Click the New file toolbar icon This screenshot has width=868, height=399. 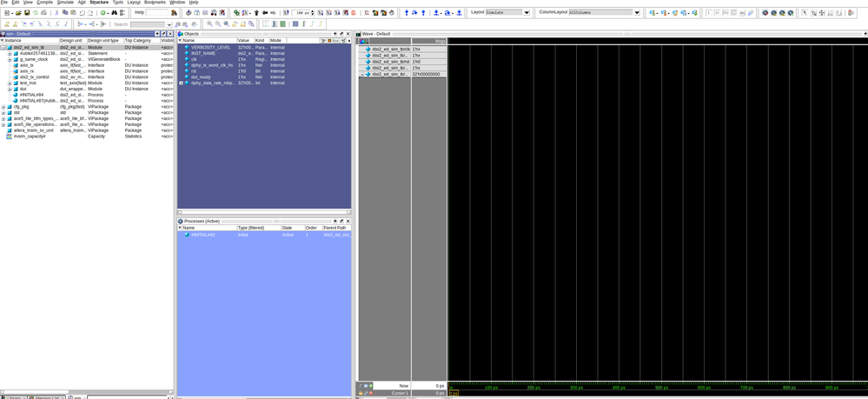[x=7, y=12]
